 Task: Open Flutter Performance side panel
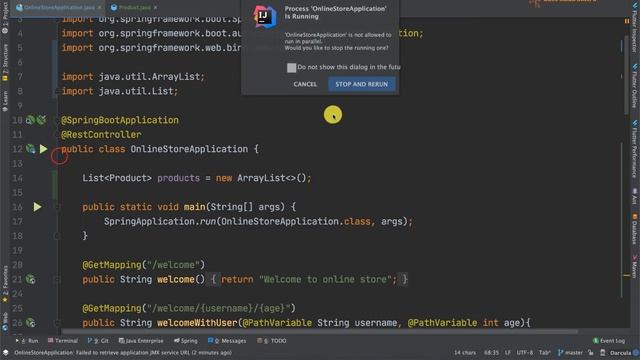(x=635, y=149)
